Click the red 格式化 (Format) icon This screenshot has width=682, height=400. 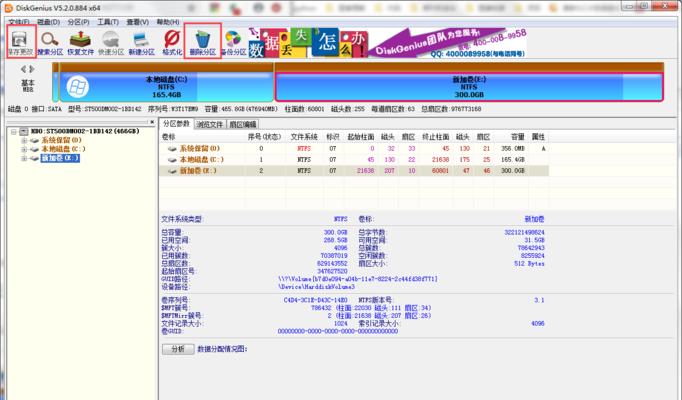172,43
